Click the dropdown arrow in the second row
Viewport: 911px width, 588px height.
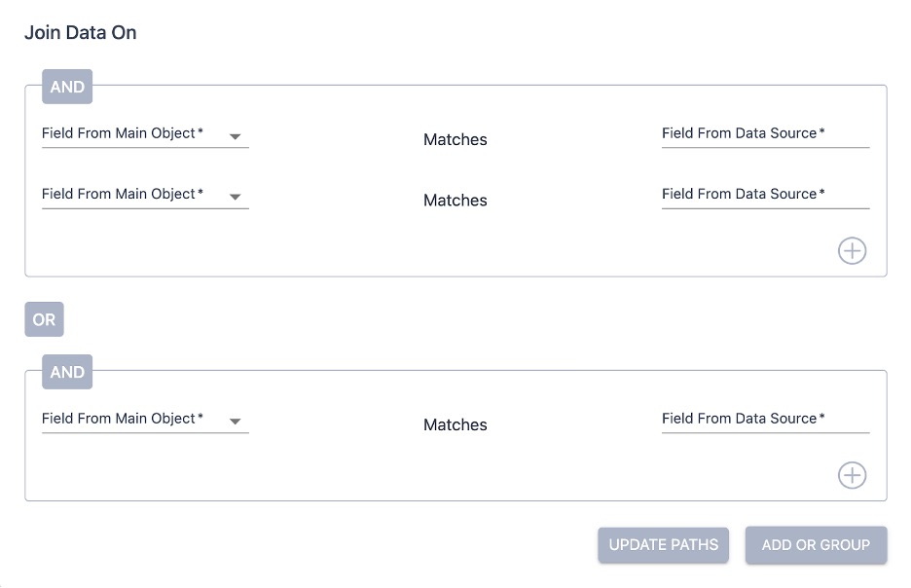pyautogui.click(x=235, y=197)
